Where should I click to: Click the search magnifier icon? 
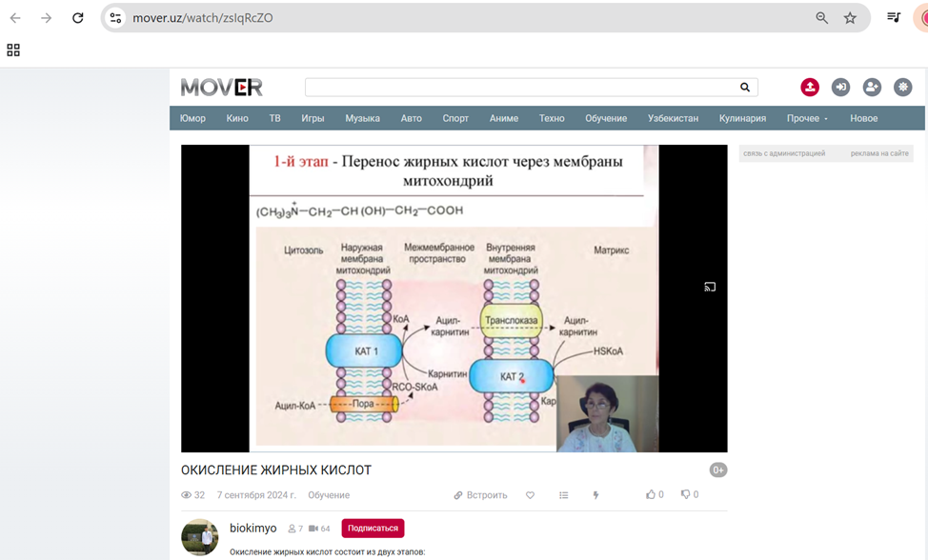[x=745, y=88]
